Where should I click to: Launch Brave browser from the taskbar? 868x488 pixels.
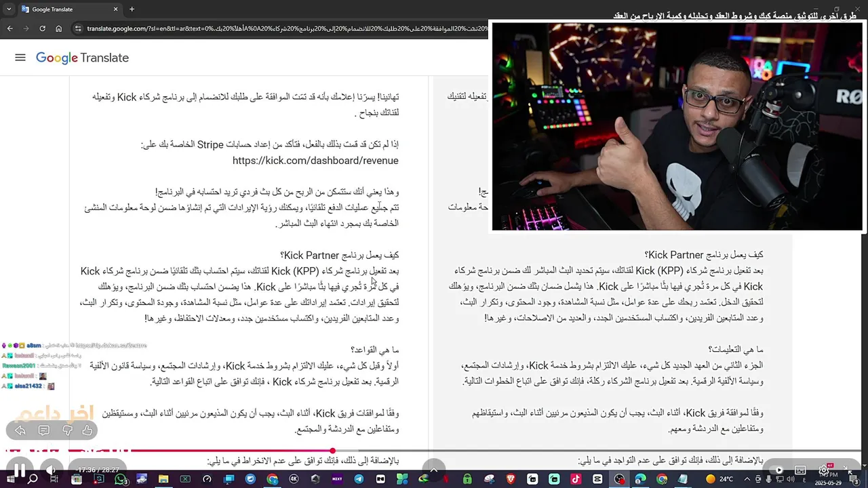pyautogui.click(x=511, y=479)
